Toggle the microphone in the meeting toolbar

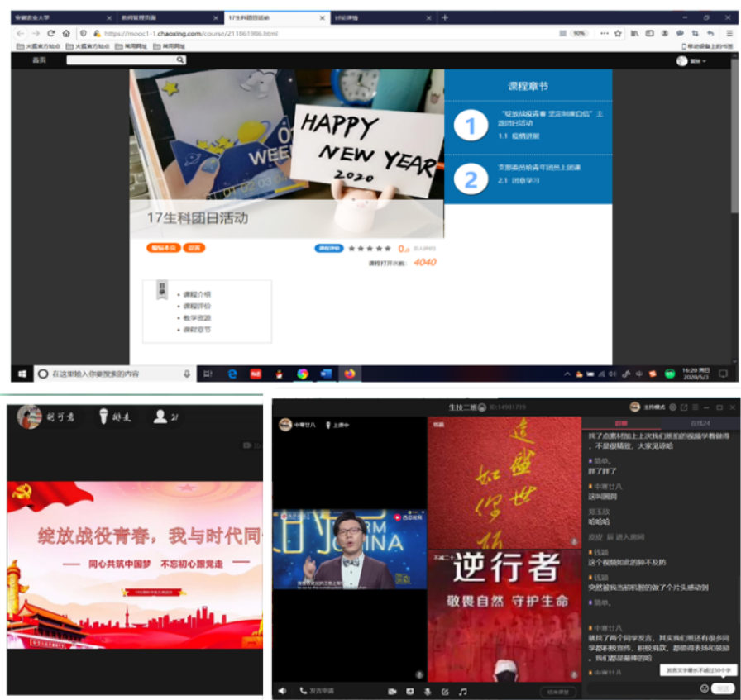tap(428, 691)
